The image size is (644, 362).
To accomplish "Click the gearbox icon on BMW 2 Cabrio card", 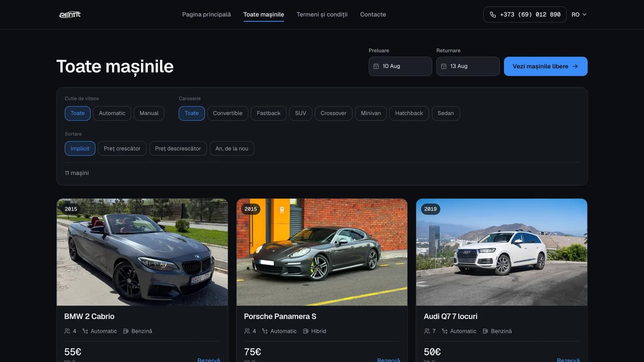I will click(85, 331).
